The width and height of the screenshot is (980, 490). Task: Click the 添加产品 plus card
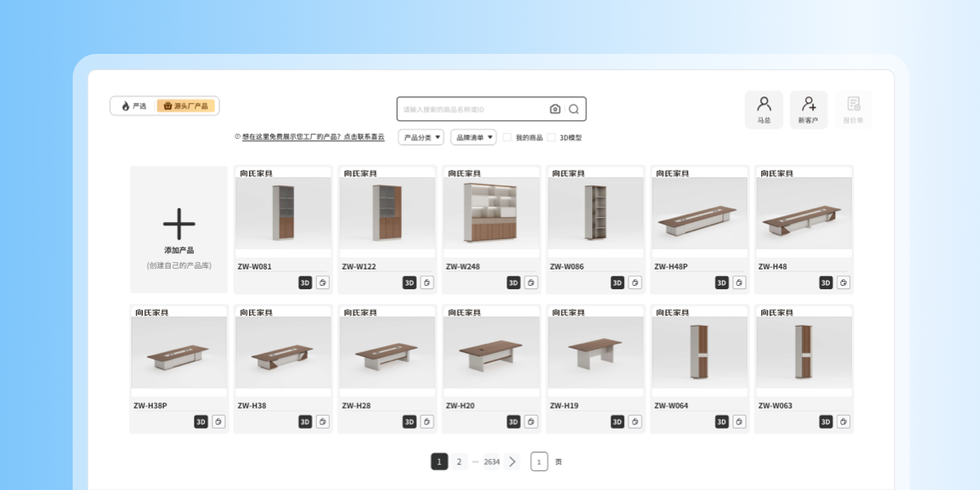pyautogui.click(x=179, y=229)
